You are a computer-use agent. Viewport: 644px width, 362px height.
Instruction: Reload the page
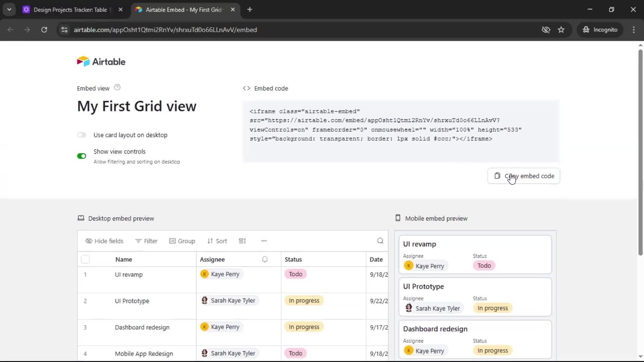point(44,30)
